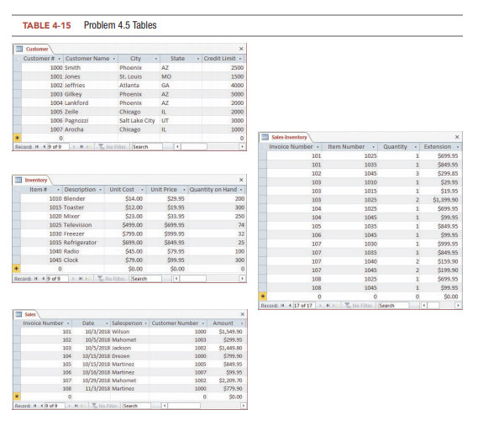The image size is (504, 436).
Task: Click Search box in Inventory table navigation
Action: pos(146,279)
